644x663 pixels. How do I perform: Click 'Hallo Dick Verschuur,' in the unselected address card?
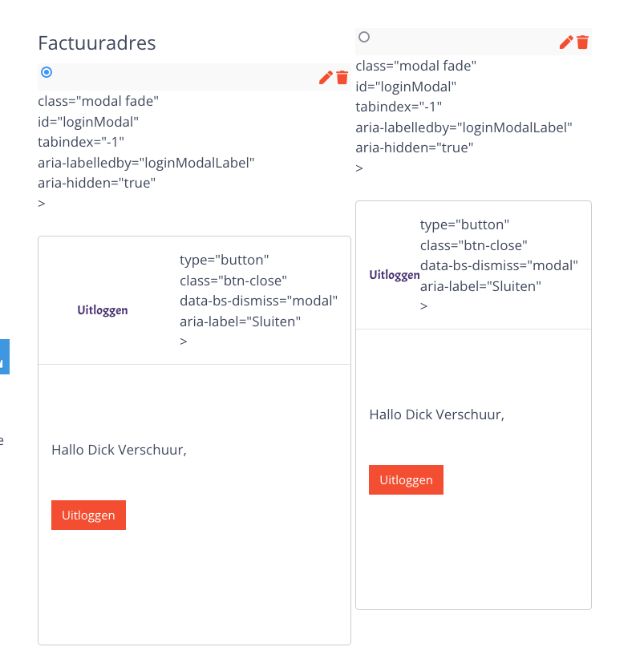pyautogui.click(x=436, y=414)
